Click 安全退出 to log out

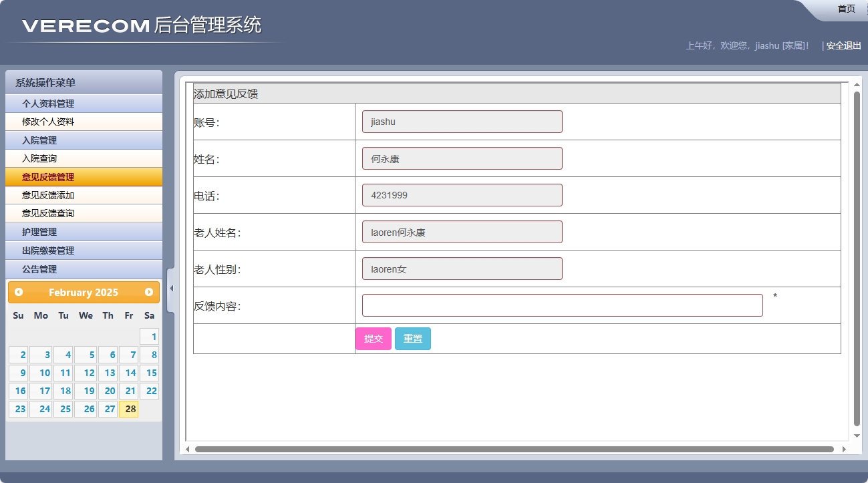(841, 45)
